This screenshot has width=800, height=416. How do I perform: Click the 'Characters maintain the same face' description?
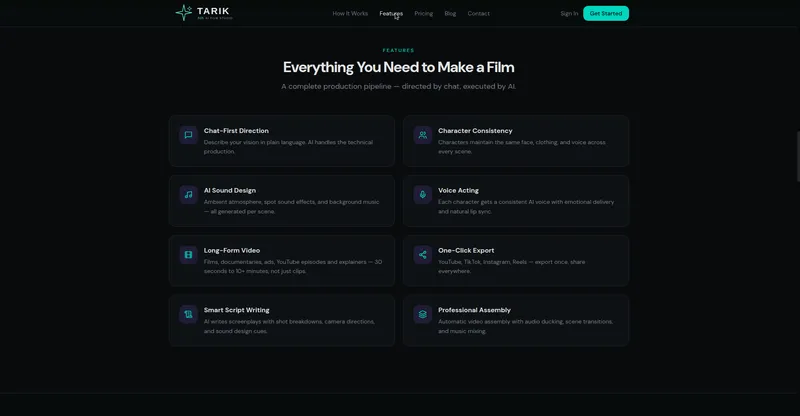tap(521, 147)
